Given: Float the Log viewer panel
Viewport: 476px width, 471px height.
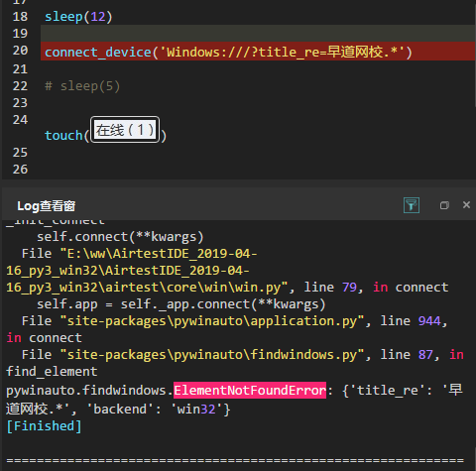Looking at the screenshot, I should (x=444, y=205).
